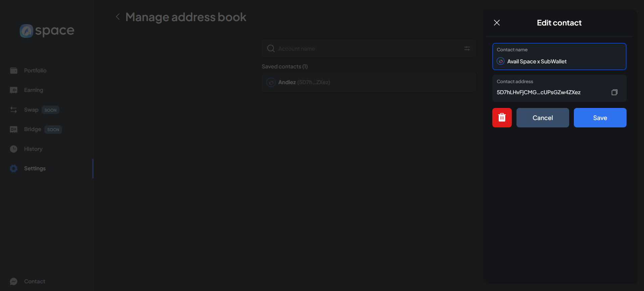This screenshot has width=644, height=291.
Task: Click the Account name search field
Action: click(x=366, y=49)
